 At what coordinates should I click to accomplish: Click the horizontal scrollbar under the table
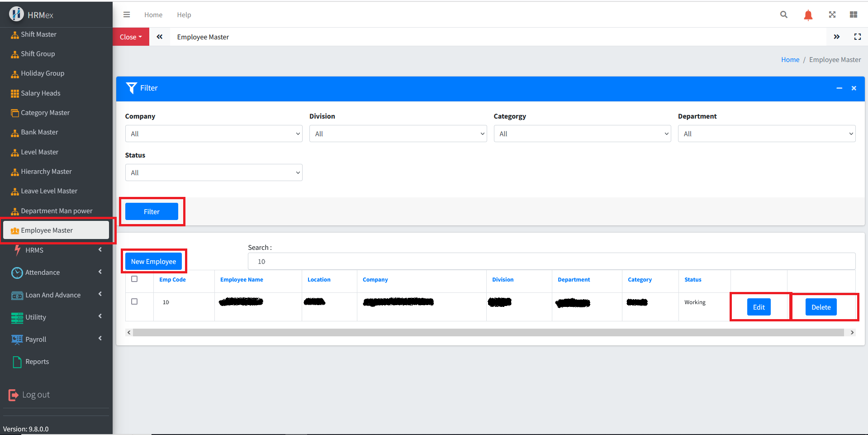click(489, 333)
